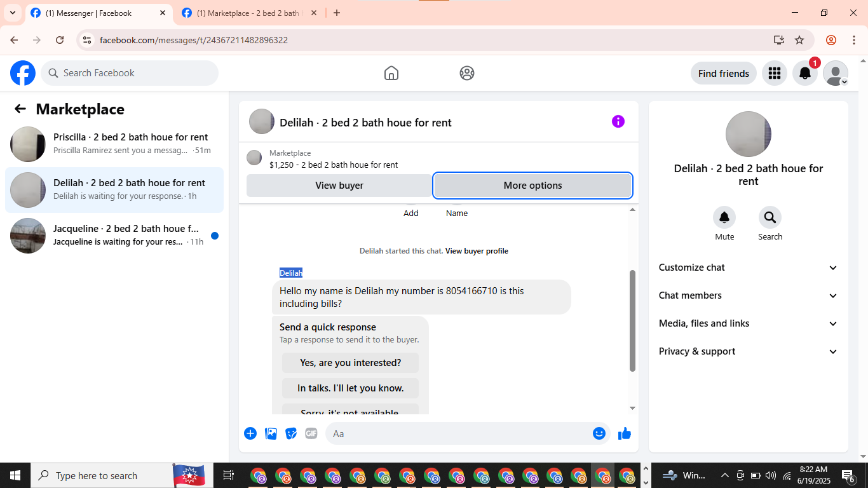Focus the Aa message input field
868x488 pixels.
point(468,433)
